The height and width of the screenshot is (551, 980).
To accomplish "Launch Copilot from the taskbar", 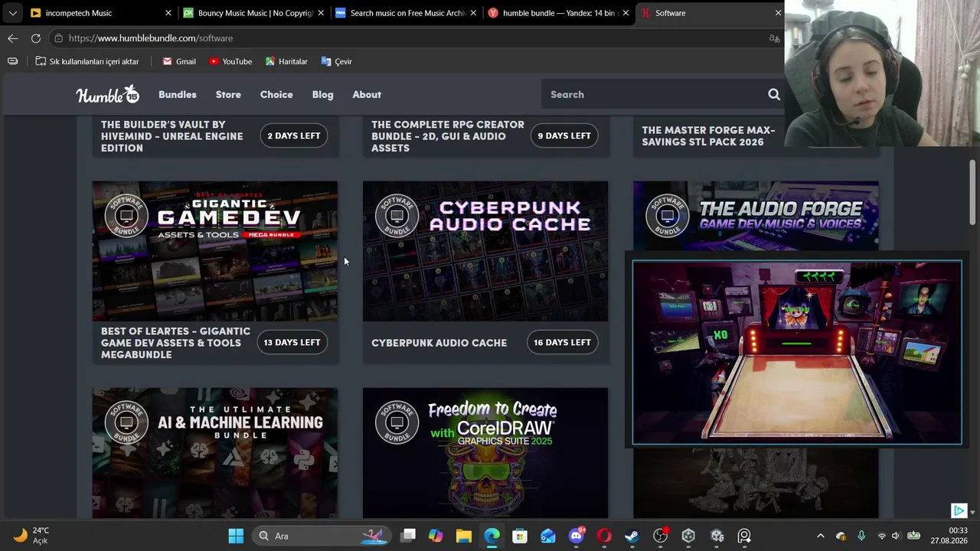I will [x=436, y=536].
